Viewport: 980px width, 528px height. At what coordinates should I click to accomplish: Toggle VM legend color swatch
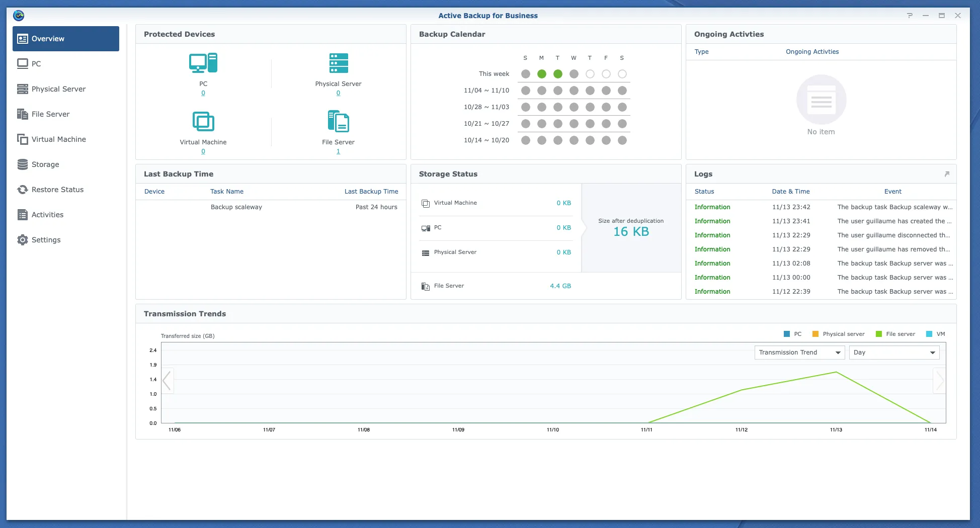tap(929, 334)
